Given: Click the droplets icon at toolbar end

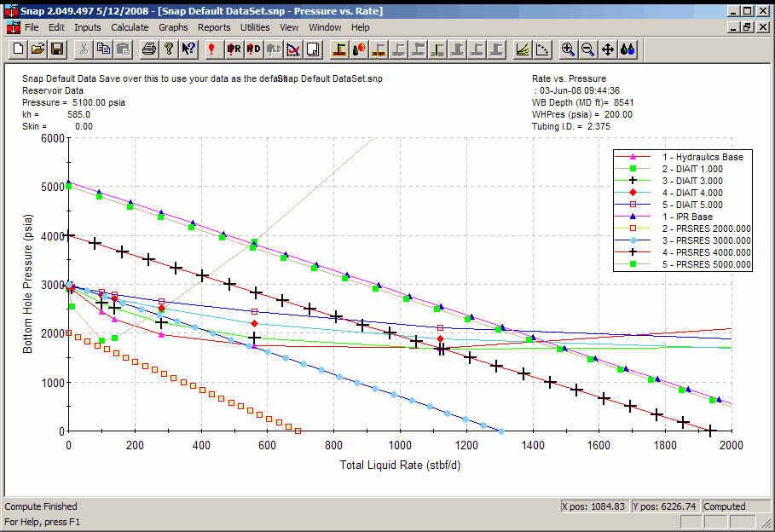Looking at the screenshot, I should coord(628,49).
